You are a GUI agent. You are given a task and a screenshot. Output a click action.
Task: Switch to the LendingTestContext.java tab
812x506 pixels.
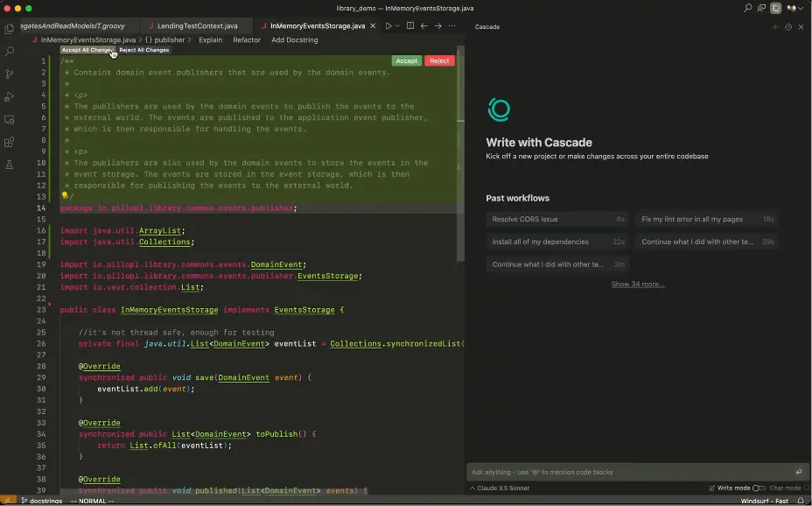(197, 26)
